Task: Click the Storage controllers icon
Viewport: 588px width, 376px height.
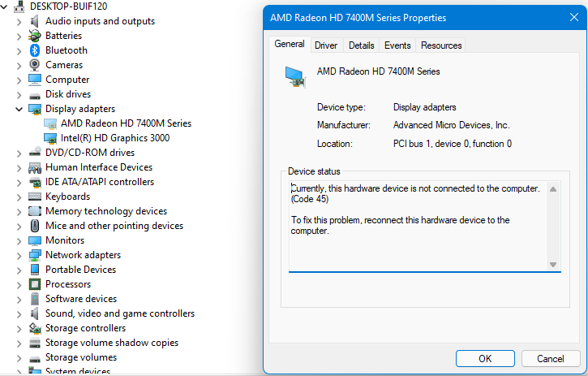Action: (x=35, y=328)
